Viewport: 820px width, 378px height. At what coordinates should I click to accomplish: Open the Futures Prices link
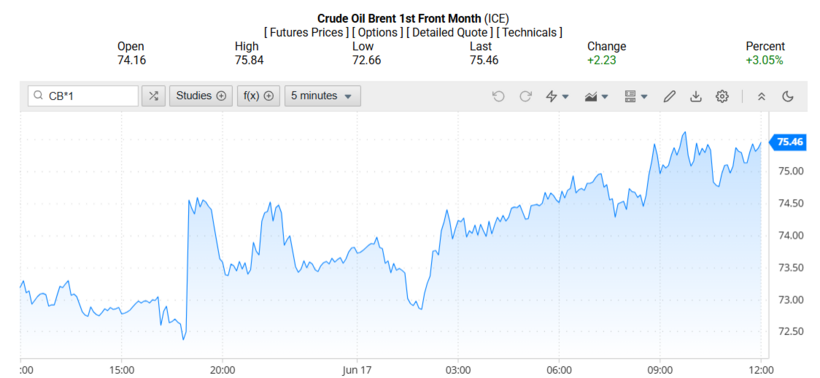tap(306, 32)
